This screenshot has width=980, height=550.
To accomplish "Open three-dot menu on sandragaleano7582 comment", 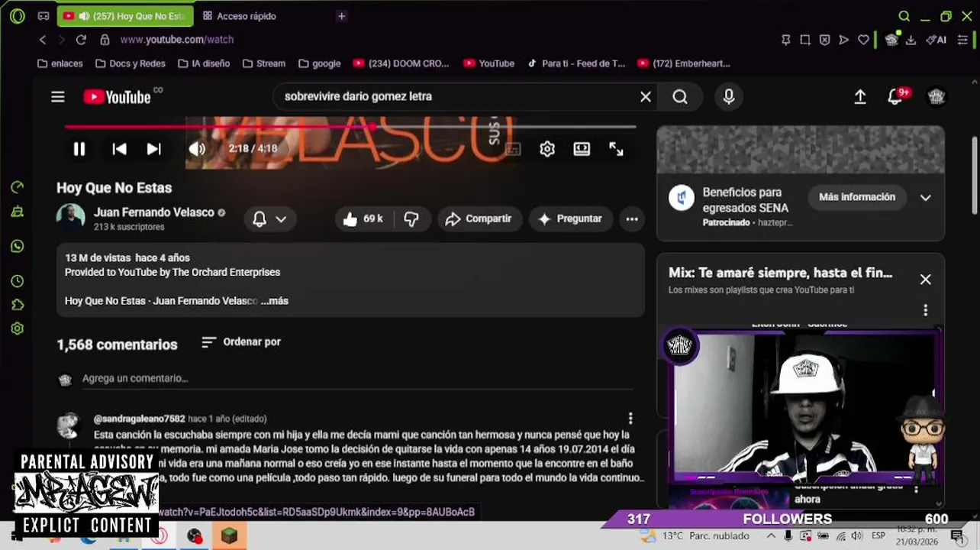I will pyautogui.click(x=630, y=418).
